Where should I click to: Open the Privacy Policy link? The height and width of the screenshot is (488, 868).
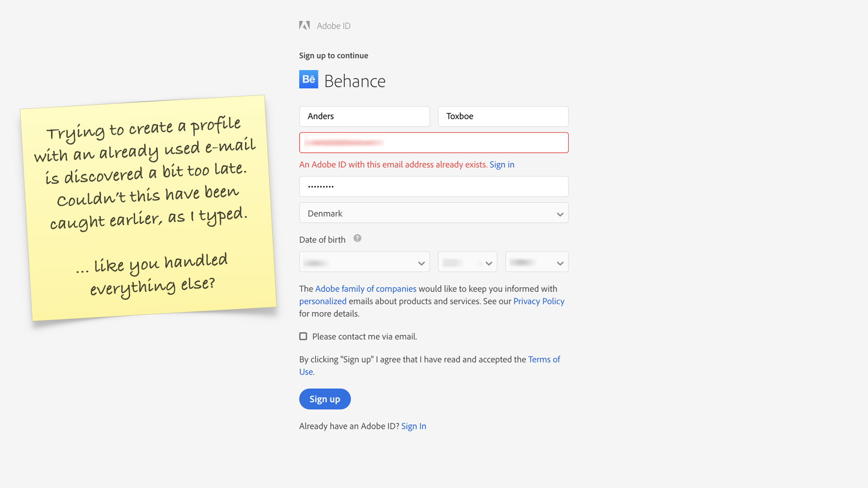tap(539, 301)
